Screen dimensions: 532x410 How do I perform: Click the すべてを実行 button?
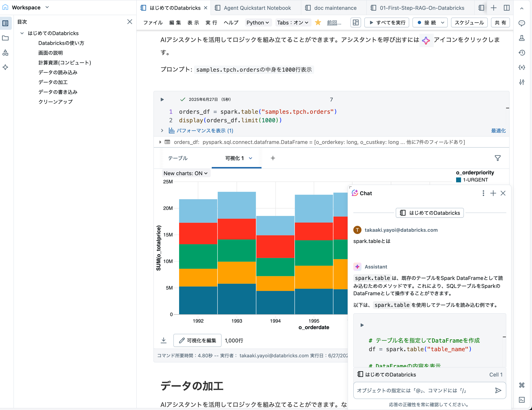tap(387, 22)
